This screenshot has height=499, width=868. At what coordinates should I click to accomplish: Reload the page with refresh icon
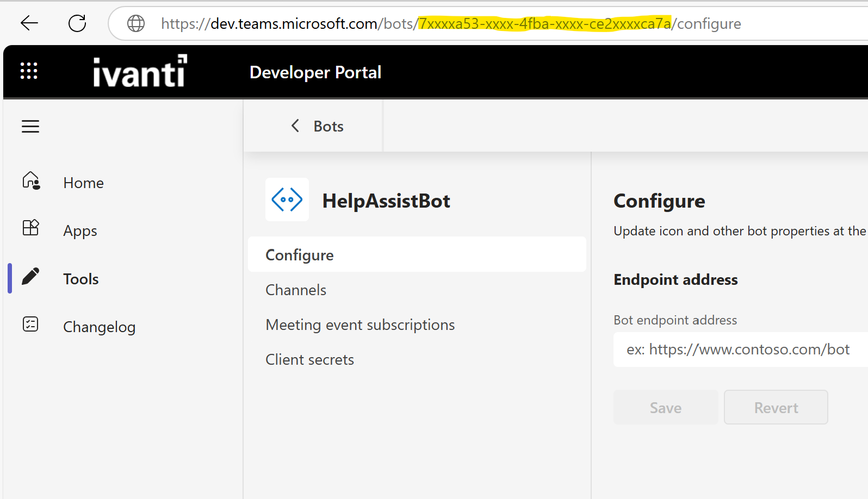point(77,23)
